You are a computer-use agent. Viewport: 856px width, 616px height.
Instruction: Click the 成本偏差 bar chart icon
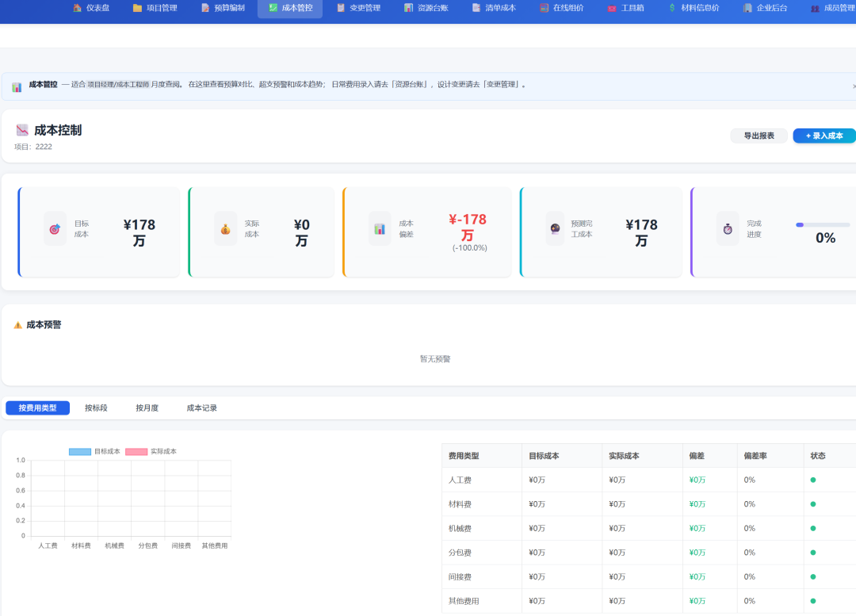click(380, 229)
